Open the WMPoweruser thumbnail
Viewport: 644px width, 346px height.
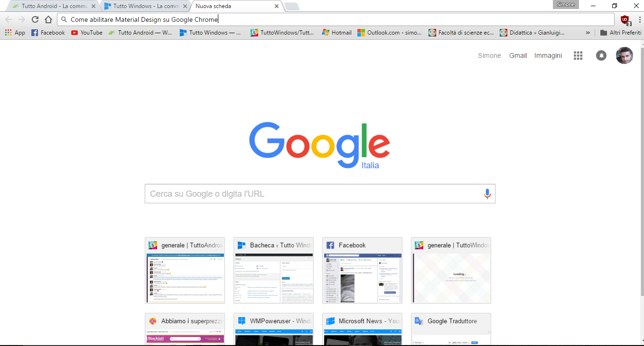click(x=273, y=329)
